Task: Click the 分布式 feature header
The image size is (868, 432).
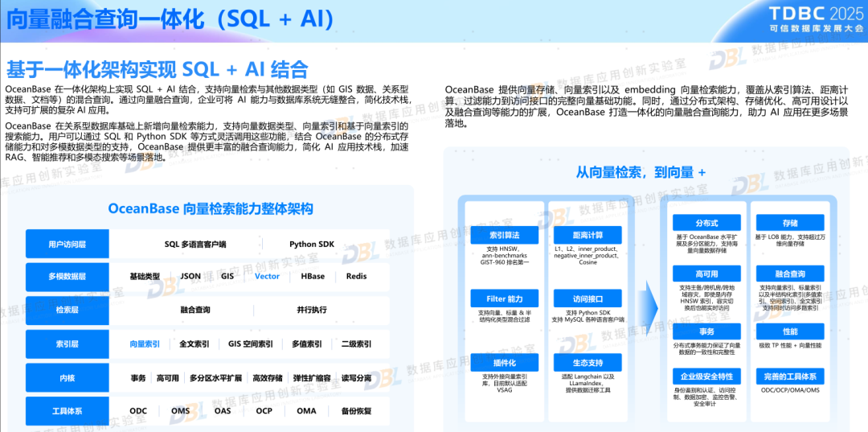Action: tap(706, 223)
